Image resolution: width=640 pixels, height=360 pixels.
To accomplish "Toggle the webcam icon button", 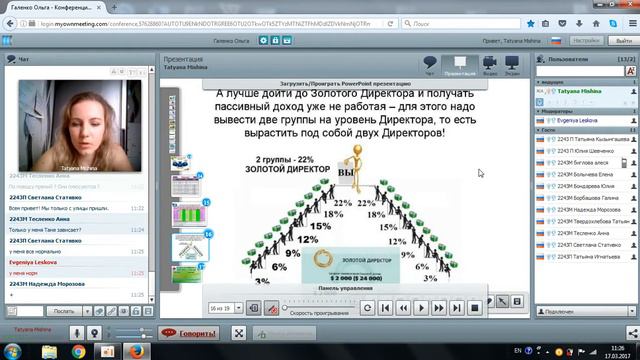I will [x=94, y=333].
